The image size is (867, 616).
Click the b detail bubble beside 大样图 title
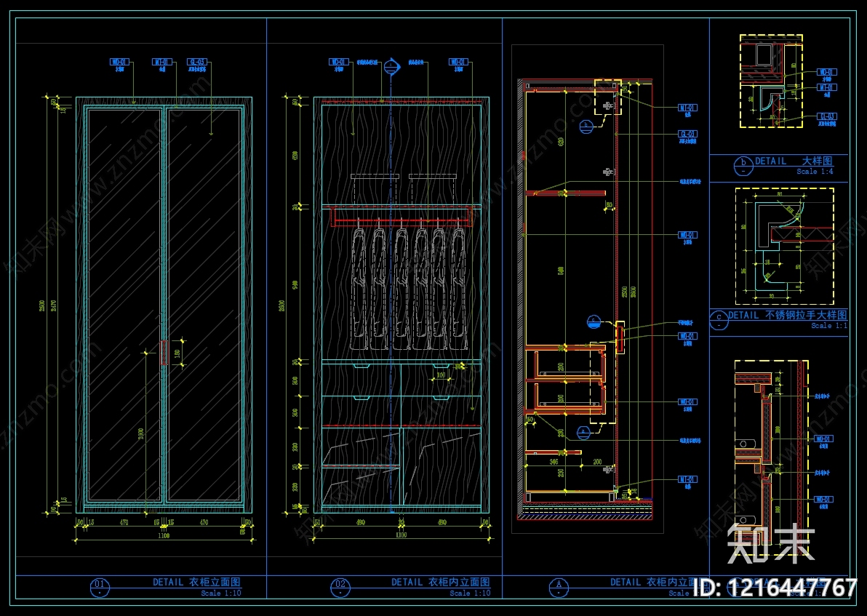pyautogui.click(x=743, y=165)
